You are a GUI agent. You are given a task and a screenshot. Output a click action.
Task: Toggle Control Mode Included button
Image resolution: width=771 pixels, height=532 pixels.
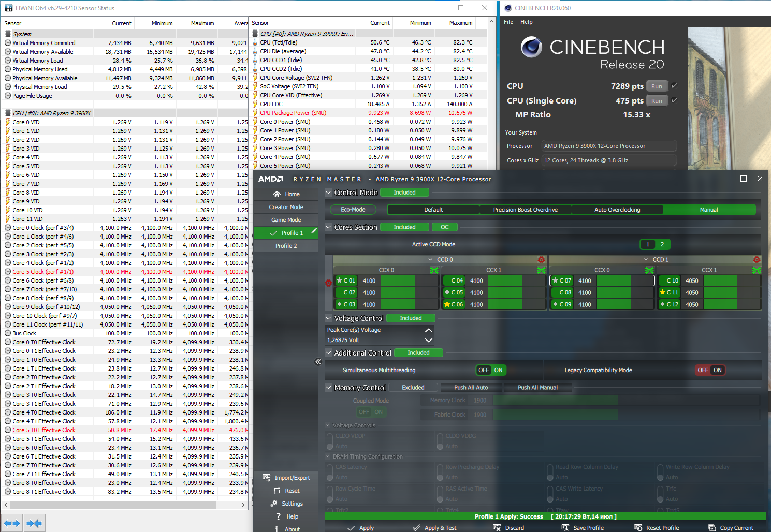click(404, 193)
